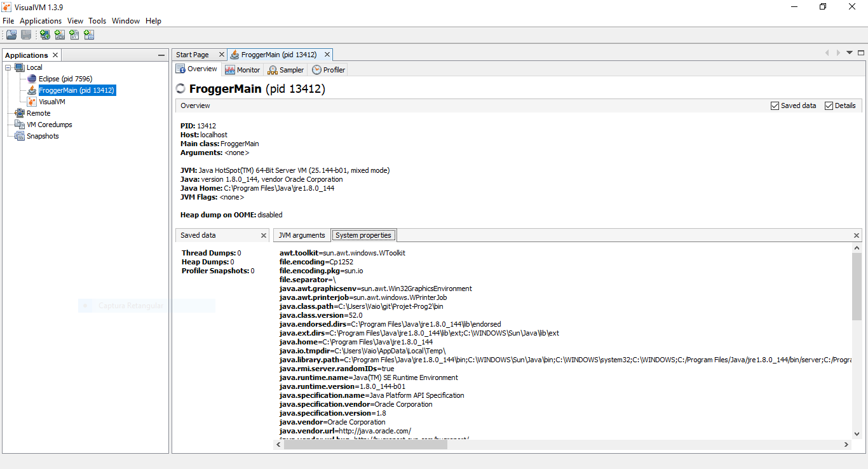Close the Applications panel tab
This screenshot has height=469, width=868.
tap(55, 55)
